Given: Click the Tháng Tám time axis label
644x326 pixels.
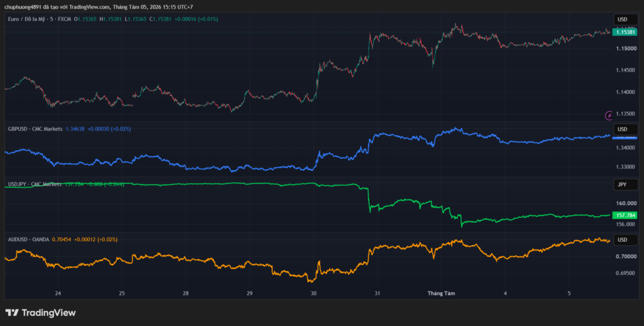Looking at the screenshot, I should click(x=441, y=293).
